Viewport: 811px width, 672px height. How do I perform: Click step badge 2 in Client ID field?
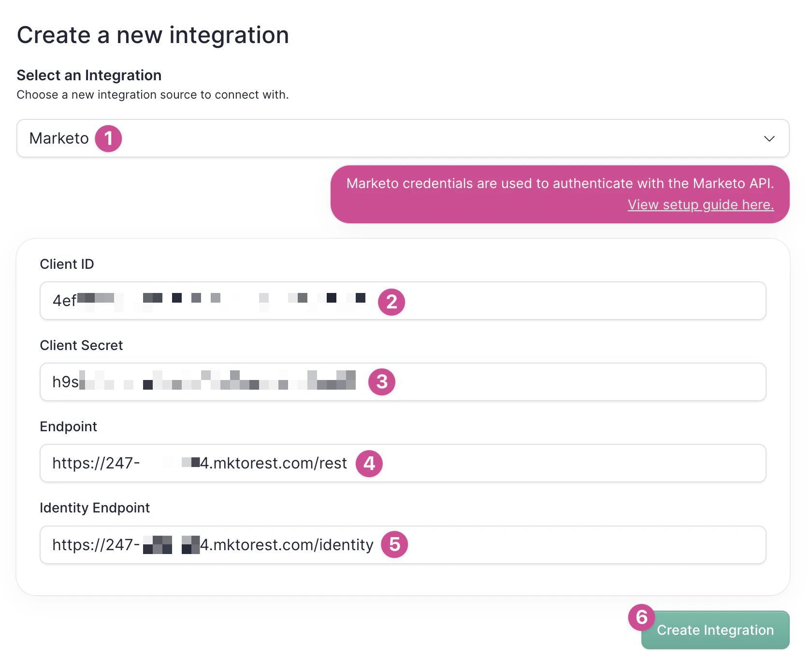click(391, 302)
